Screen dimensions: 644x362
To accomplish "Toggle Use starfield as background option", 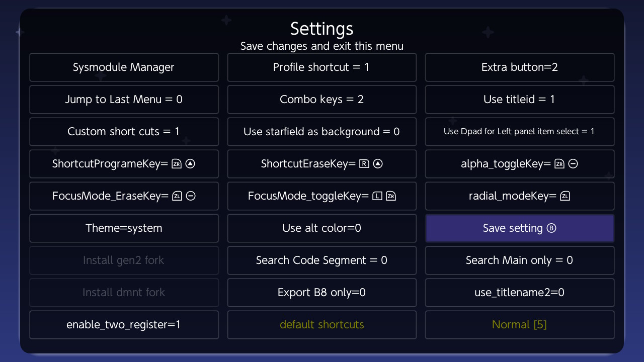I will (x=322, y=132).
